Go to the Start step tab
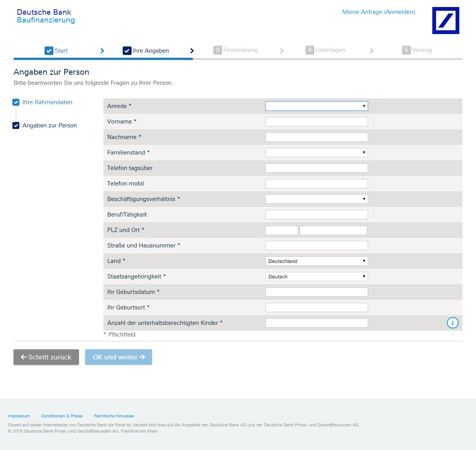The width and height of the screenshot is (476, 450). 56,51
